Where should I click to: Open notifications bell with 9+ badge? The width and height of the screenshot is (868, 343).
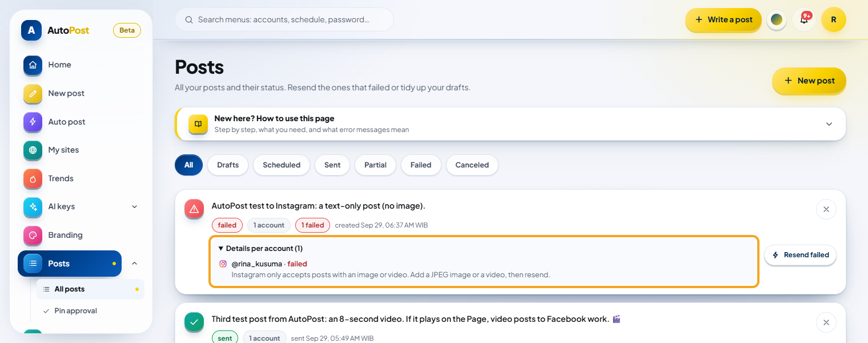[x=804, y=19]
